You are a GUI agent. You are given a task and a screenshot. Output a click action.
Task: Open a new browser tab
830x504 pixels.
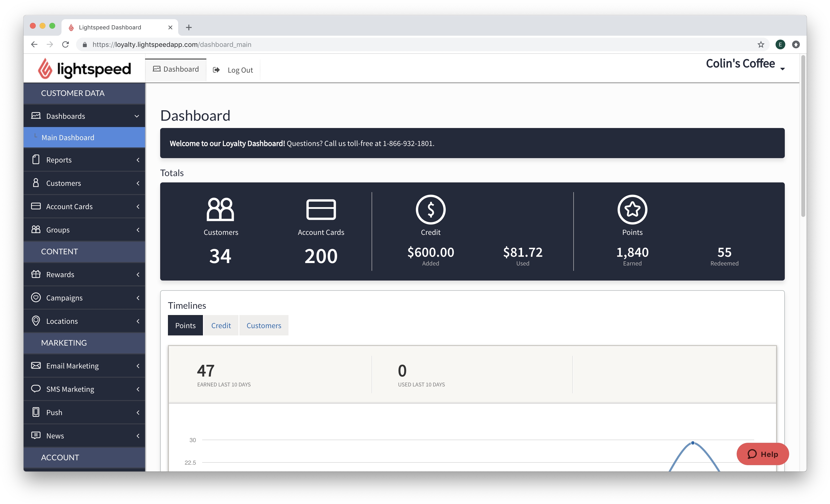click(x=189, y=27)
